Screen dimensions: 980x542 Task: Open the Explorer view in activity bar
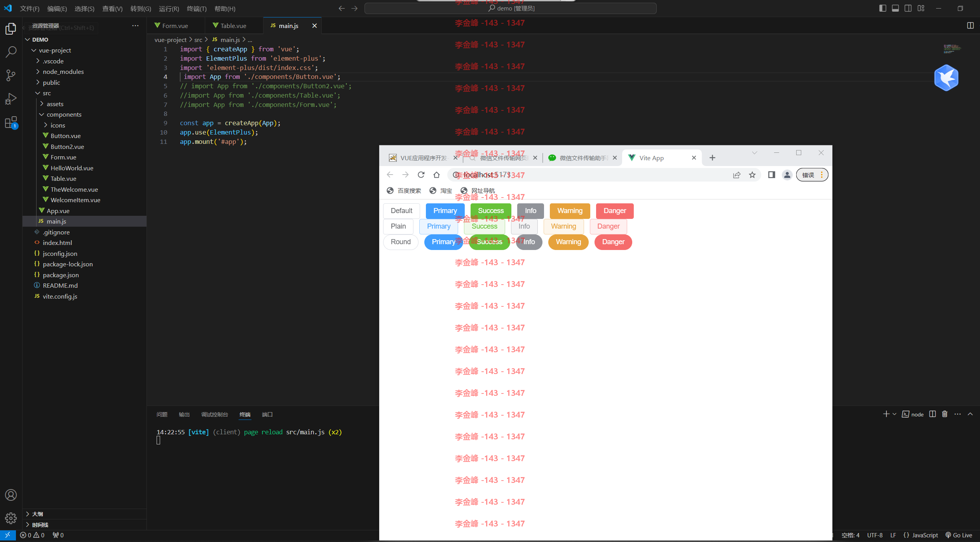11,28
